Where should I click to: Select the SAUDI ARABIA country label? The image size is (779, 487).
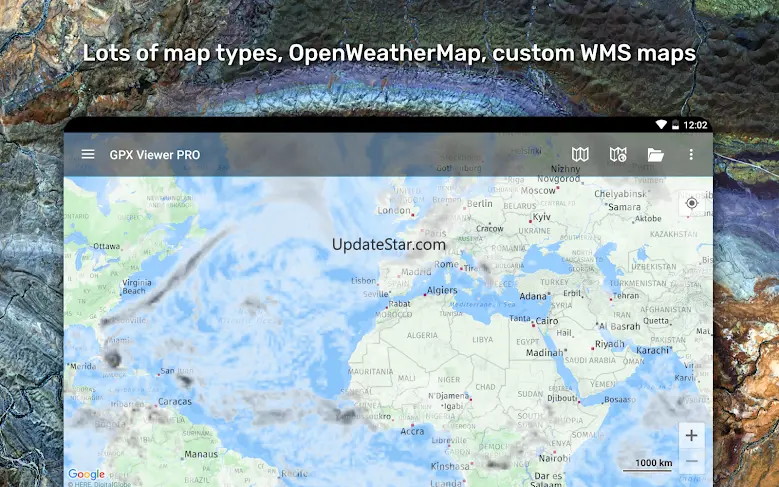(590, 360)
